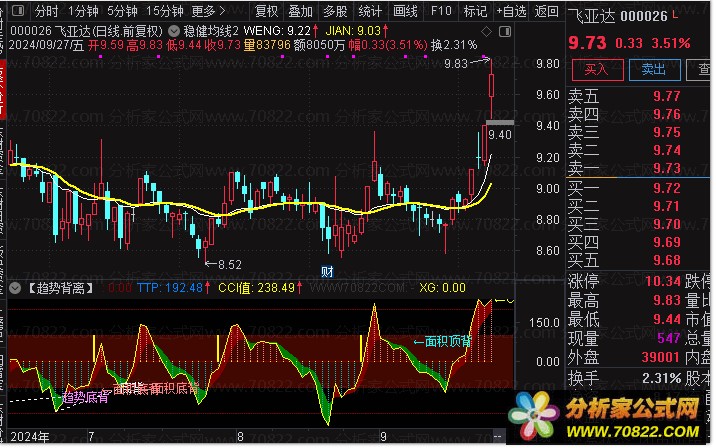Click the 8.52 low price label
Image resolution: width=716 pixels, height=448 pixels.
[x=230, y=265]
